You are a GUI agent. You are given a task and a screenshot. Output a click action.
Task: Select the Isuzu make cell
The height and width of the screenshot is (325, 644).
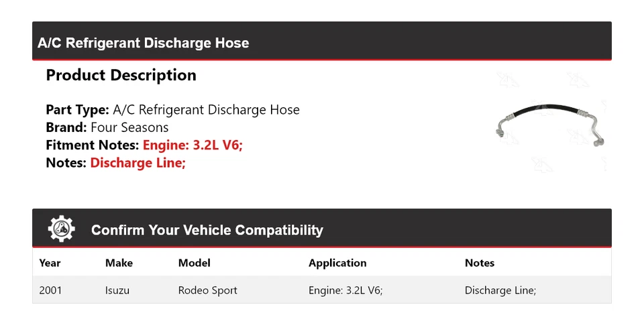click(117, 290)
